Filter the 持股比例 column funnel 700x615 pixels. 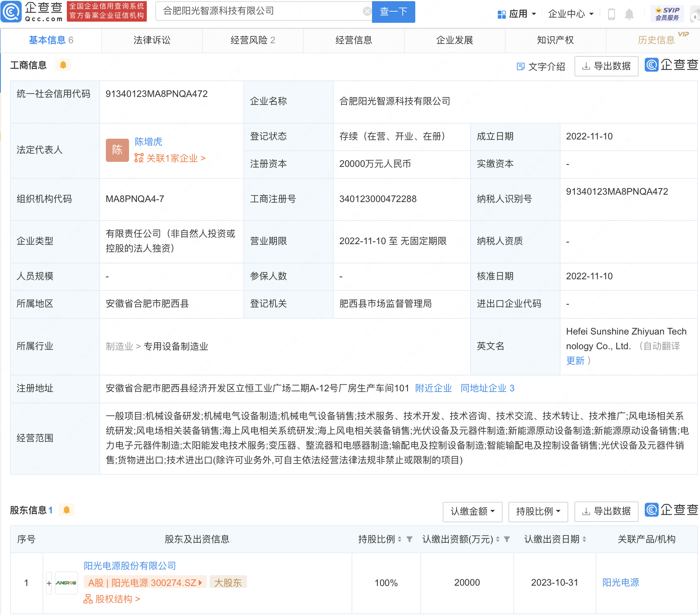tap(409, 539)
